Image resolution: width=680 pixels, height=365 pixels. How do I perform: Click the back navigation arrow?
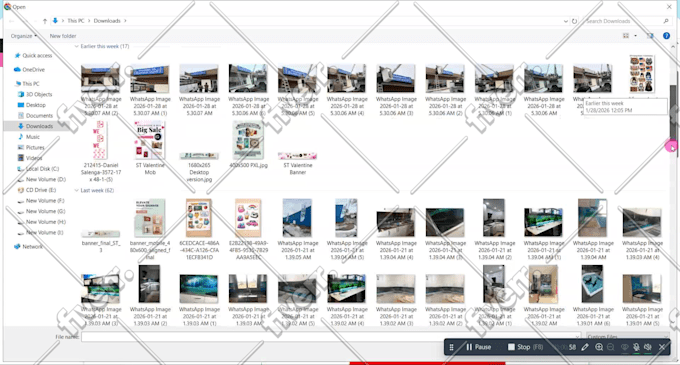12,21
